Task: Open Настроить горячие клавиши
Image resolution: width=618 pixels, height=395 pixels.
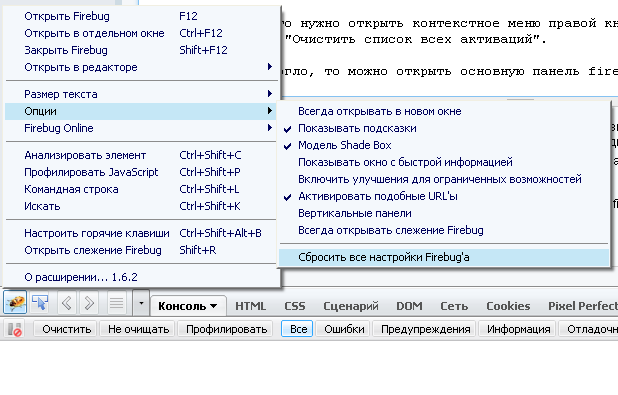Action: tap(141, 233)
